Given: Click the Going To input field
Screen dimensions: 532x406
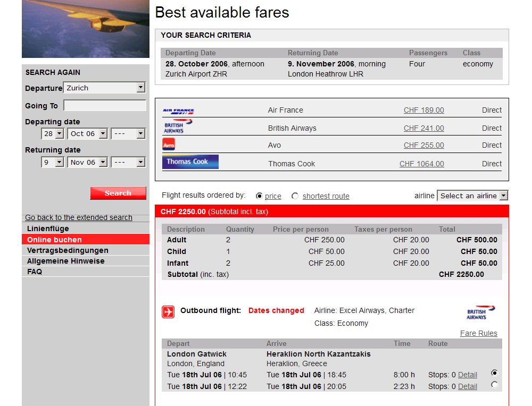Looking at the screenshot, I should (x=105, y=105).
